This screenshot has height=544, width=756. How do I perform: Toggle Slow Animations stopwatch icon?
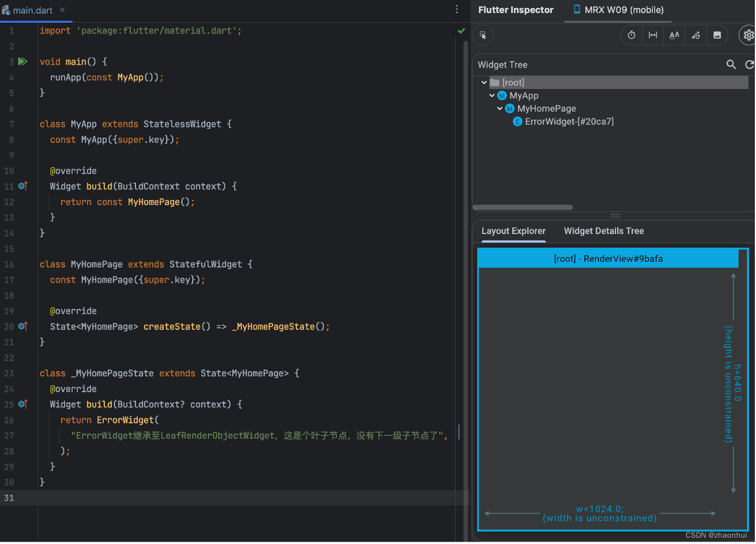(x=631, y=35)
